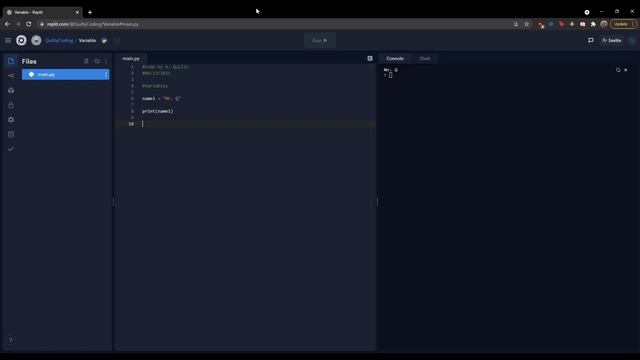Open the QuiltyCoding profile link
The height and width of the screenshot is (360, 640).
[60, 40]
